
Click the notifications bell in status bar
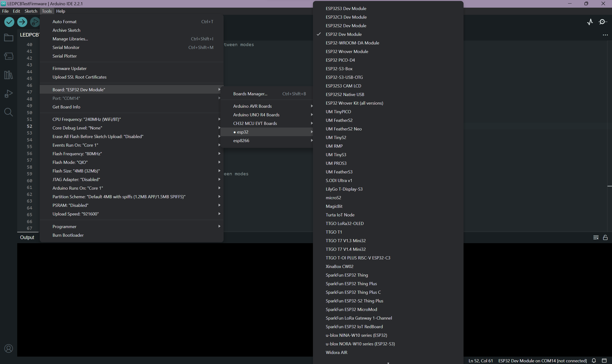(x=594, y=361)
